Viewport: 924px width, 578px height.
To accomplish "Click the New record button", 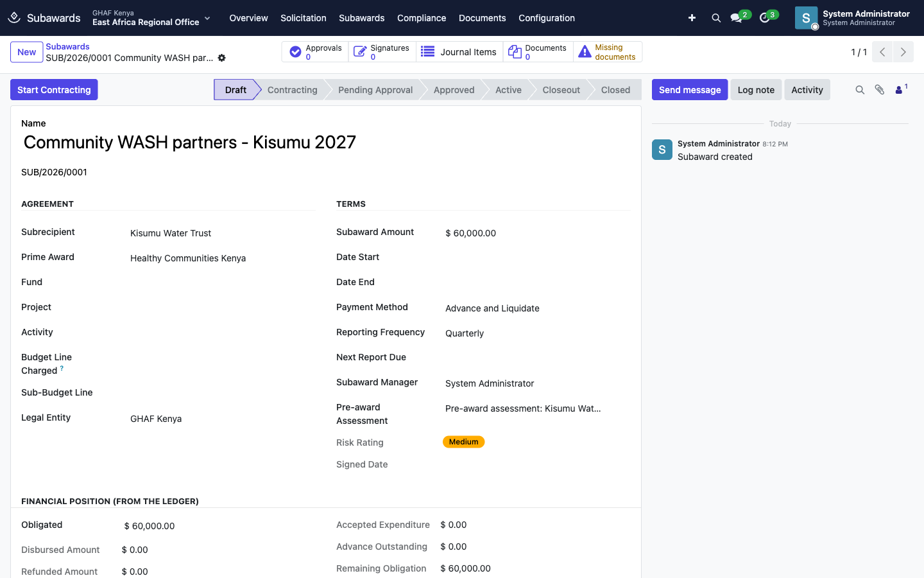I will pyautogui.click(x=26, y=52).
